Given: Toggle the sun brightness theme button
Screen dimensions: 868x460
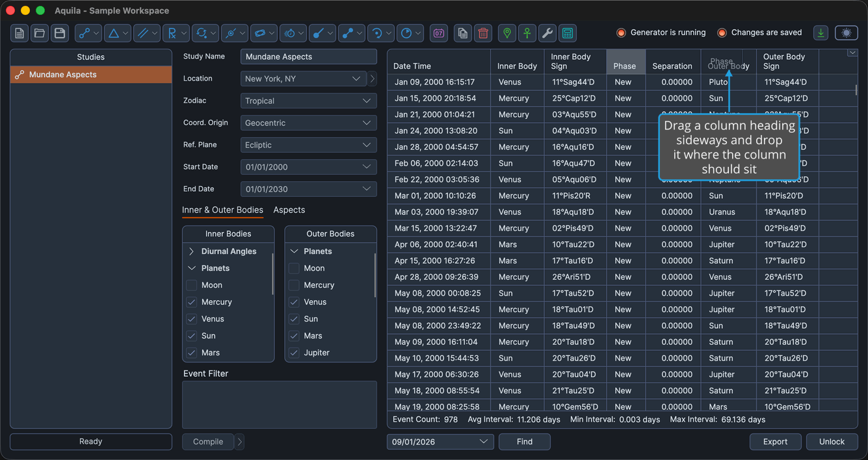Looking at the screenshot, I should [x=846, y=33].
